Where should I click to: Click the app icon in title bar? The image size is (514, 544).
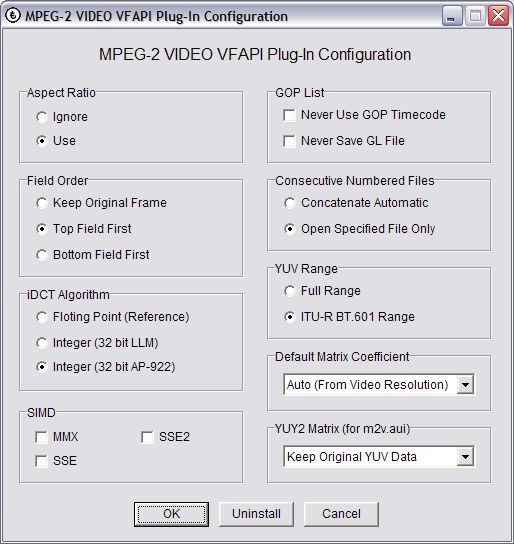coord(14,16)
